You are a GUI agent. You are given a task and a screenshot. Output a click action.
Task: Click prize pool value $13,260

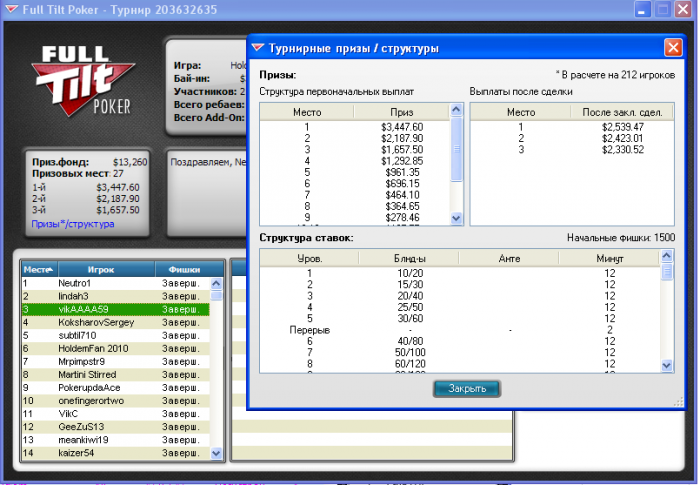(x=130, y=162)
